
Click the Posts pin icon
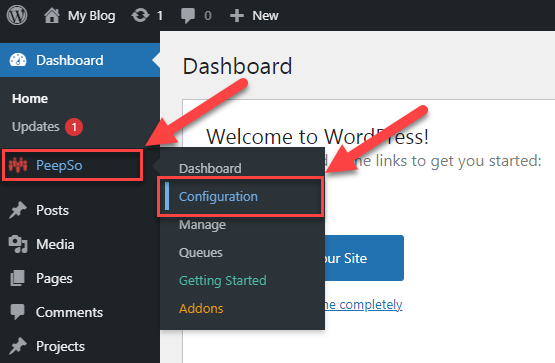tap(18, 210)
